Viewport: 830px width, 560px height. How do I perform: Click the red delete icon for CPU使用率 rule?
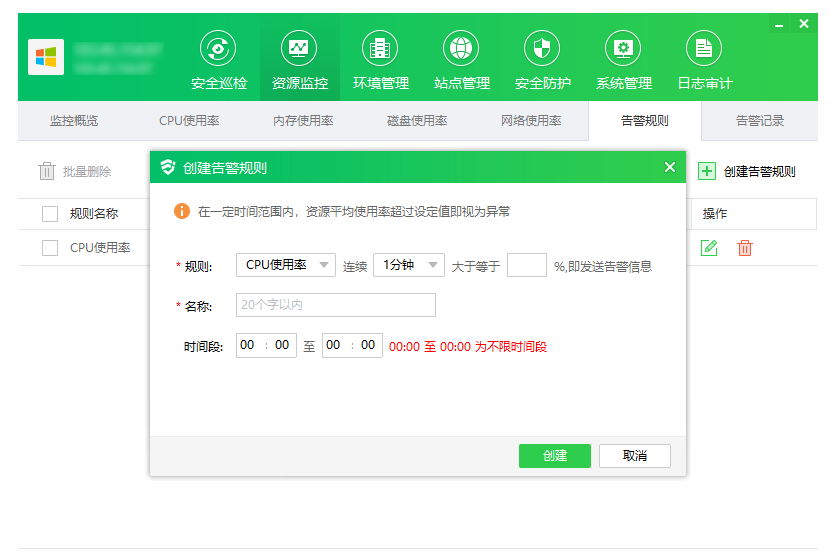pyautogui.click(x=744, y=247)
